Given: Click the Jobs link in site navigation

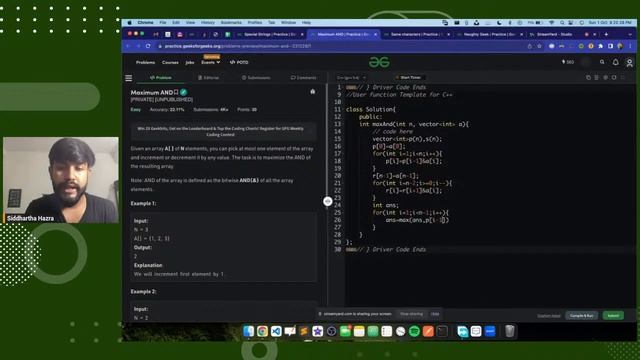Looking at the screenshot, I should 190,62.
